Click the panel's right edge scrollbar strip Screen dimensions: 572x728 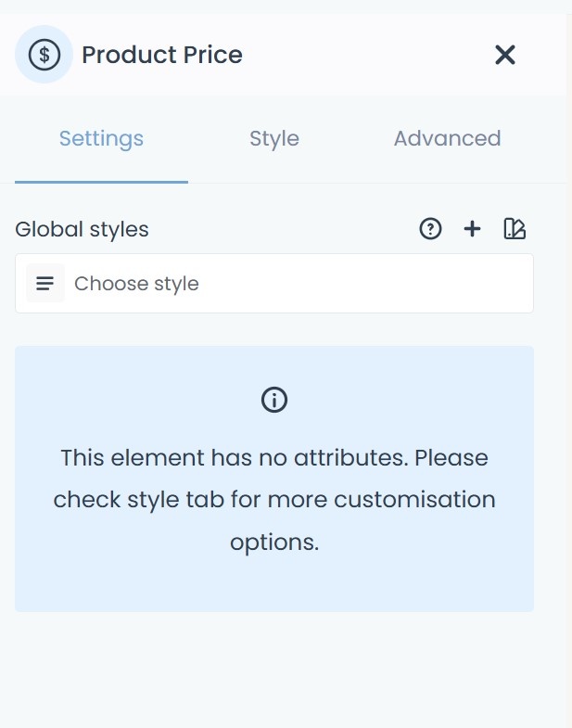568,371
